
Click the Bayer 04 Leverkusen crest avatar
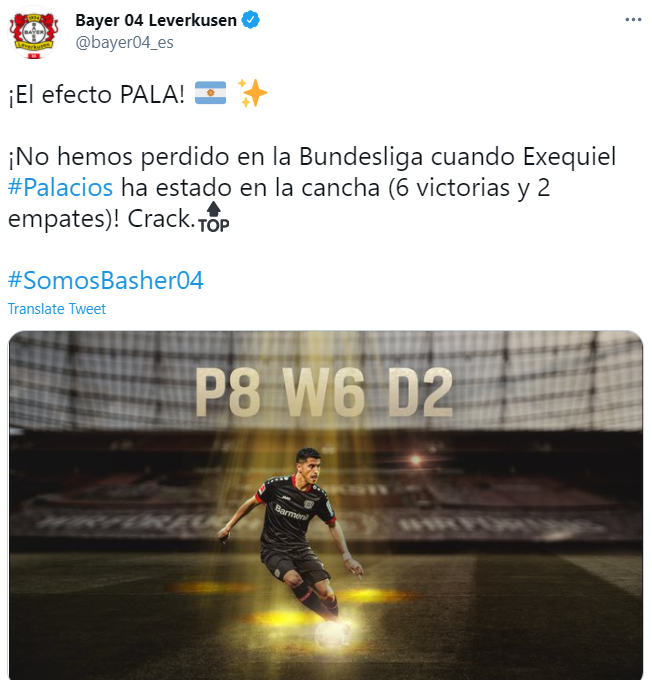pos(34,33)
